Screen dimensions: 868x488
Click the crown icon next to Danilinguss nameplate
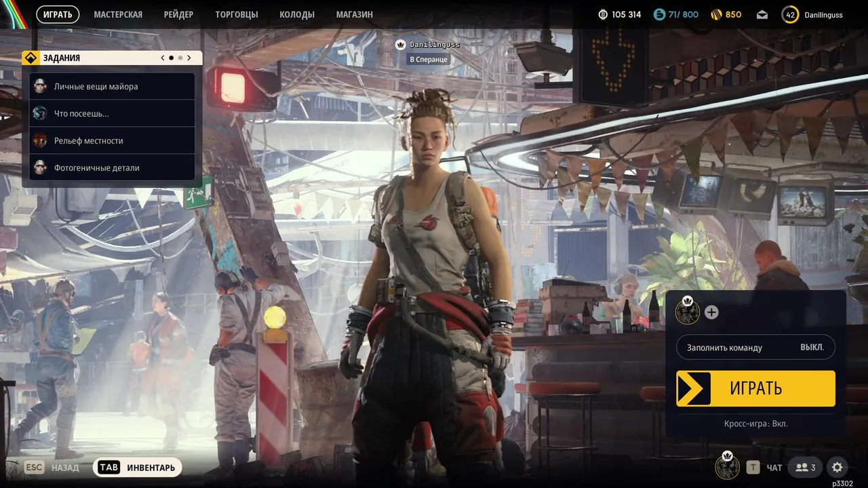400,44
